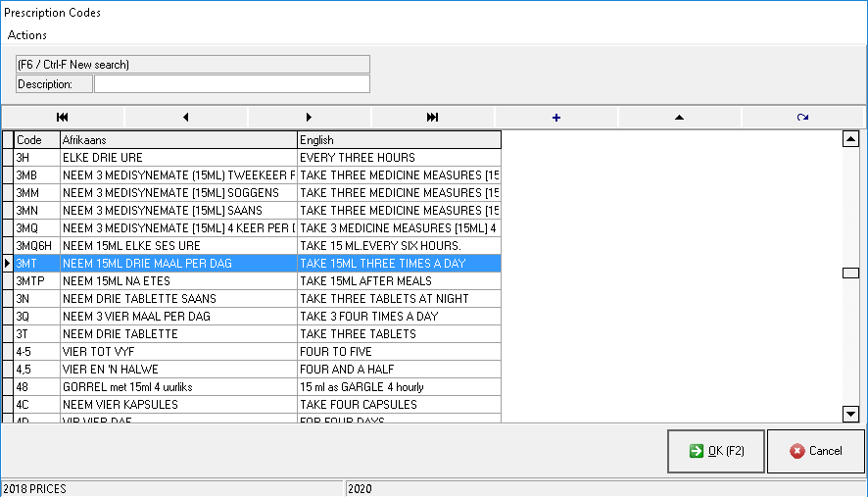Viewport: 868px width, 497px height.
Task: Sort by the Afrikaans column header
Action: [178, 140]
